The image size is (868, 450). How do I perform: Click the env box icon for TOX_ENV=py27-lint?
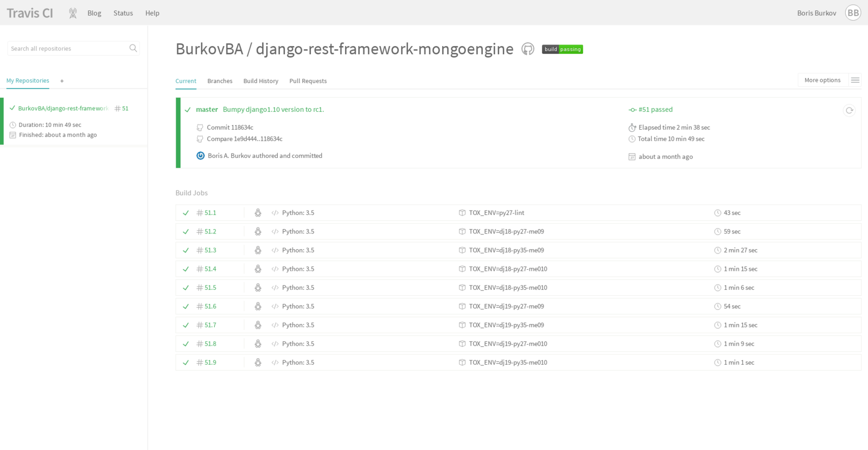462,213
